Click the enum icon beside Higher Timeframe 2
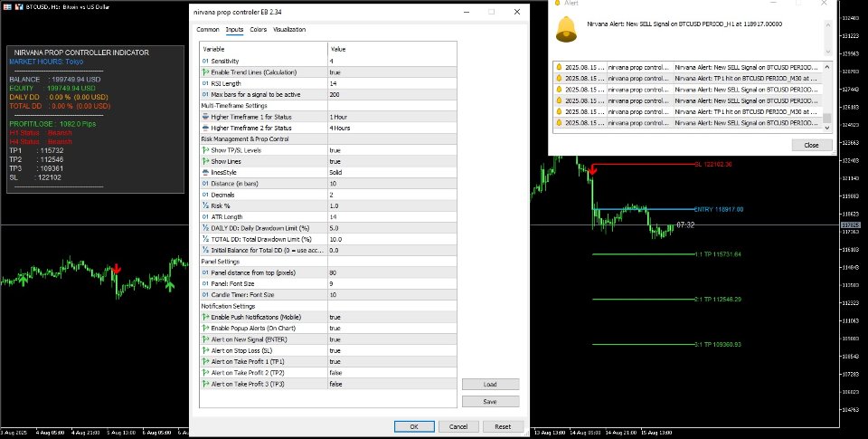The width and height of the screenshot is (868, 439). [x=205, y=128]
